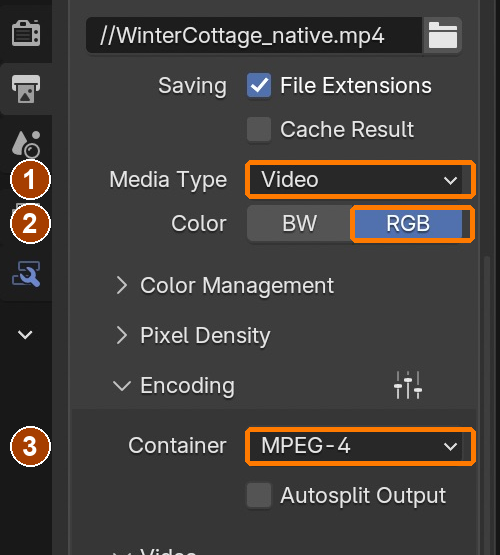Enable the Autosplit Output checkbox
Image resolution: width=500 pixels, height=555 pixels.
pyautogui.click(x=259, y=495)
